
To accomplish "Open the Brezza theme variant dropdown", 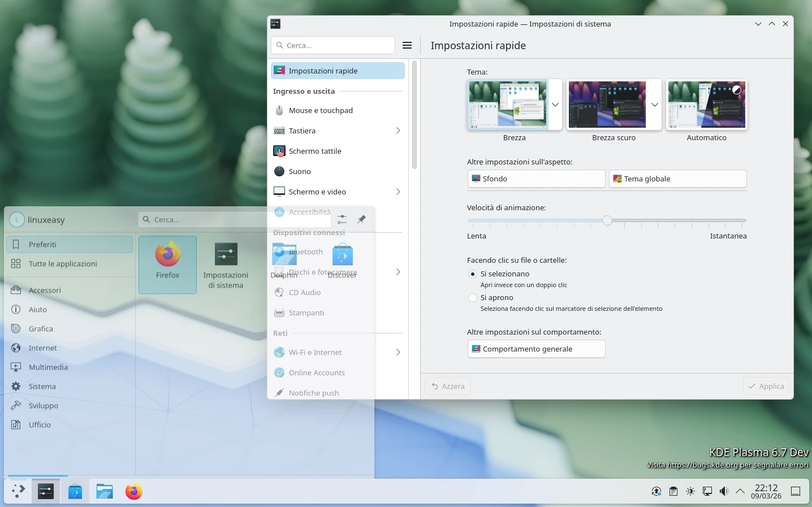I will point(555,105).
